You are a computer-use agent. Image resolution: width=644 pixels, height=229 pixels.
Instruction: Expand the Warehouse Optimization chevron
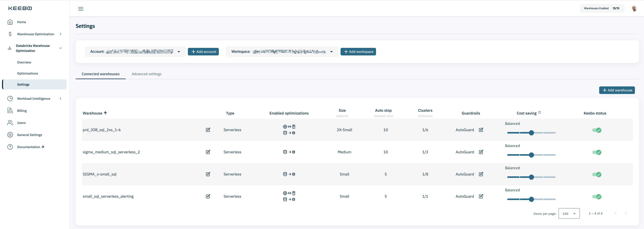tap(60, 34)
